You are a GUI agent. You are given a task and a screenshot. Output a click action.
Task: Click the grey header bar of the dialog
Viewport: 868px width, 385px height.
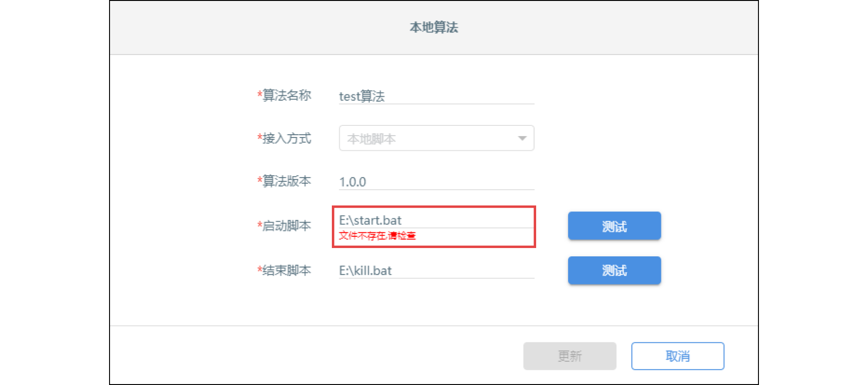(x=434, y=28)
